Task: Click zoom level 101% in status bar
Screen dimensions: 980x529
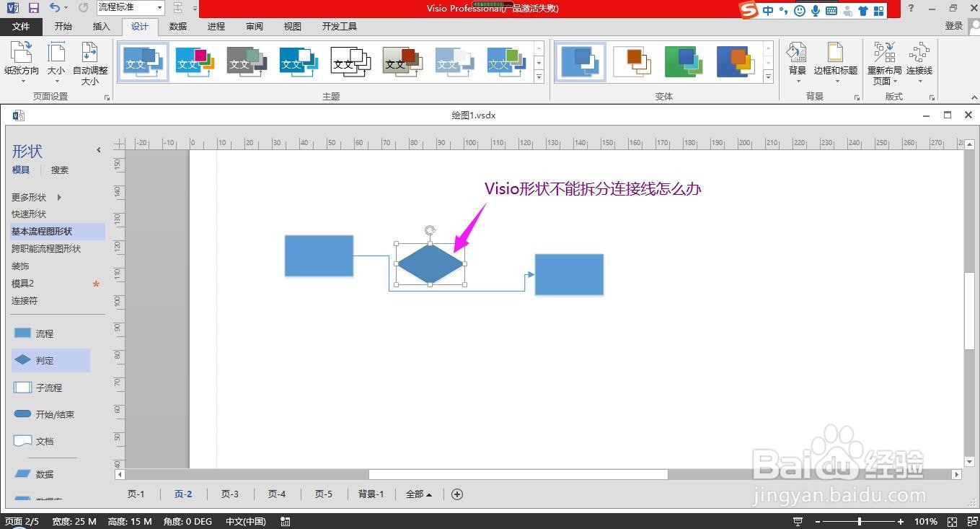Action: pyautogui.click(x=926, y=521)
